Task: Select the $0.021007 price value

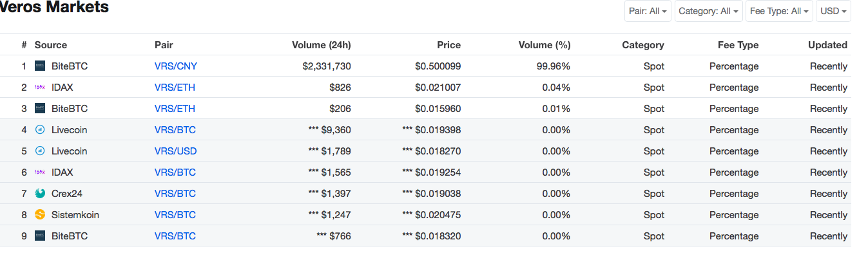Action: click(x=438, y=88)
